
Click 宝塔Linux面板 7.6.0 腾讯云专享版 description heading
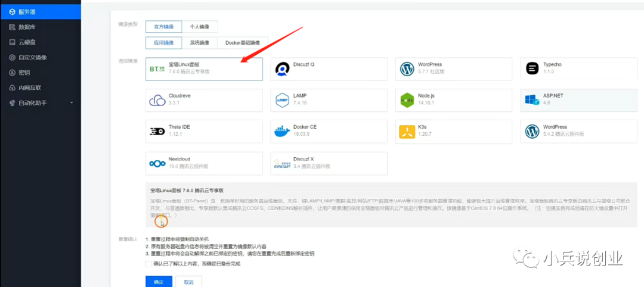[x=187, y=191]
